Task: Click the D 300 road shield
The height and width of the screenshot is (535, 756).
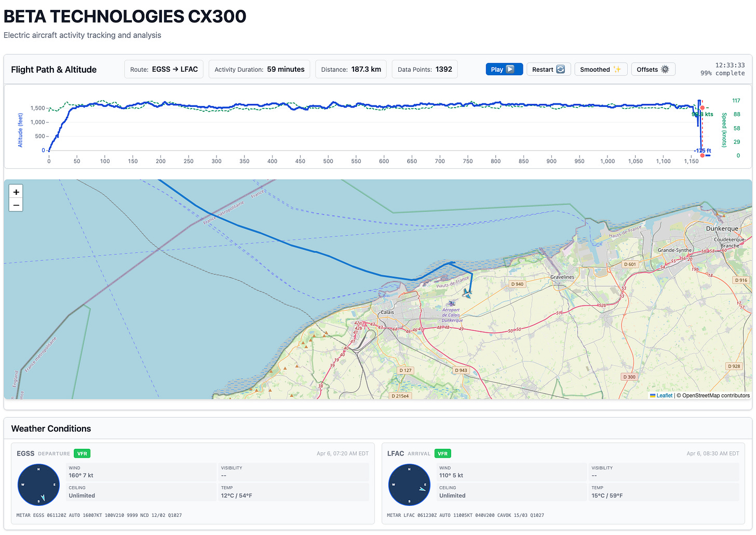Action: 629,377
